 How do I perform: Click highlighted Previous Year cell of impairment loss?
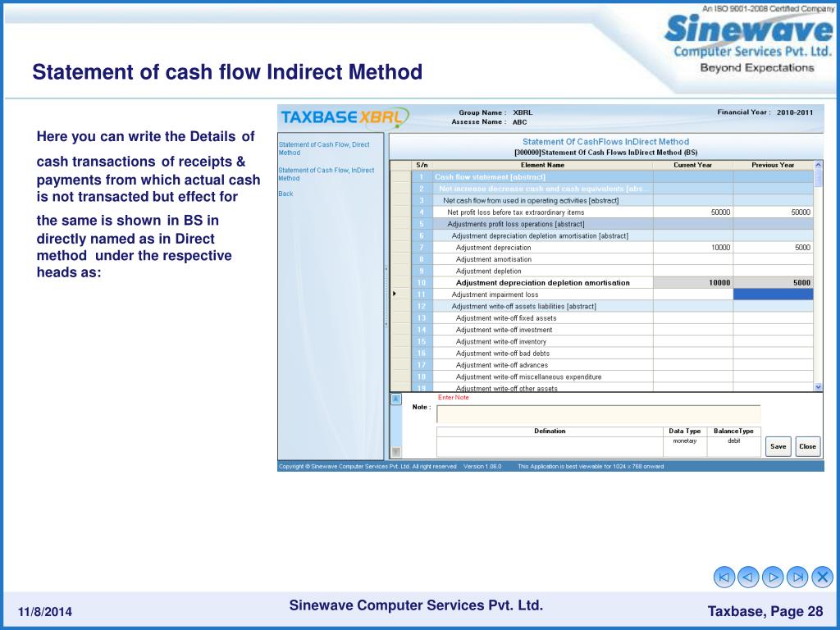(x=773, y=294)
